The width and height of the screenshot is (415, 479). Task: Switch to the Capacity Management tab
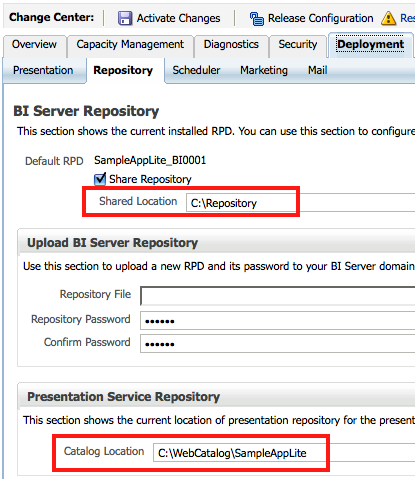[x=130, y=44]
